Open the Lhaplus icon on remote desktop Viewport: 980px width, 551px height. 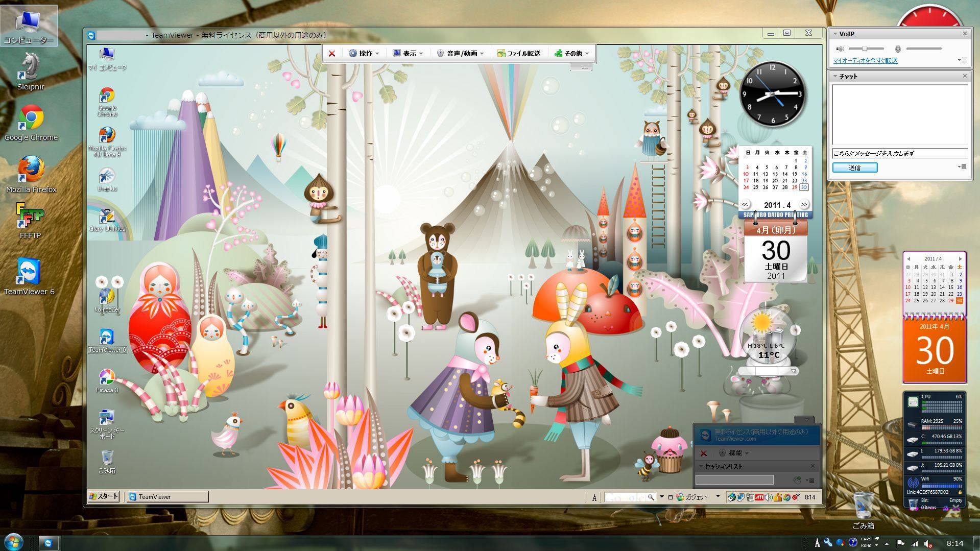[107, 180]
